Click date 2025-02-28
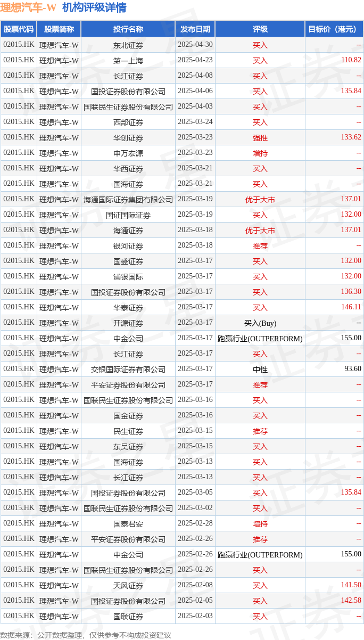Viewport: 364px width, 640px height. (195, 523)
